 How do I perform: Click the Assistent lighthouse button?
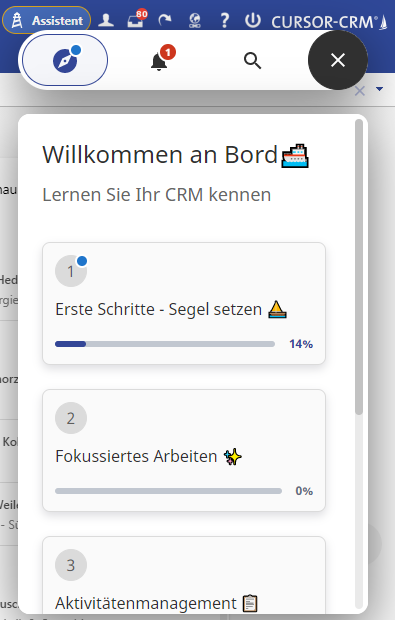click(47, 20)
